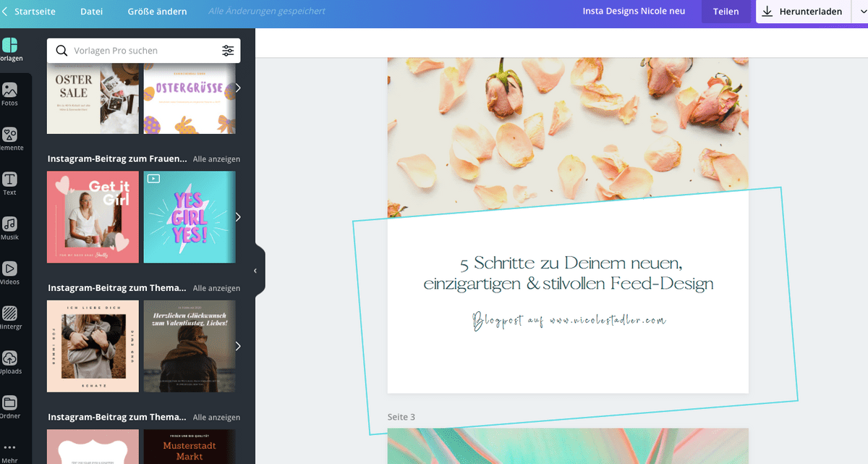Viewport: 868px width, 464px height.
Task: Expand download options arrow next to Herunterladen
Action: coord(862,12)
